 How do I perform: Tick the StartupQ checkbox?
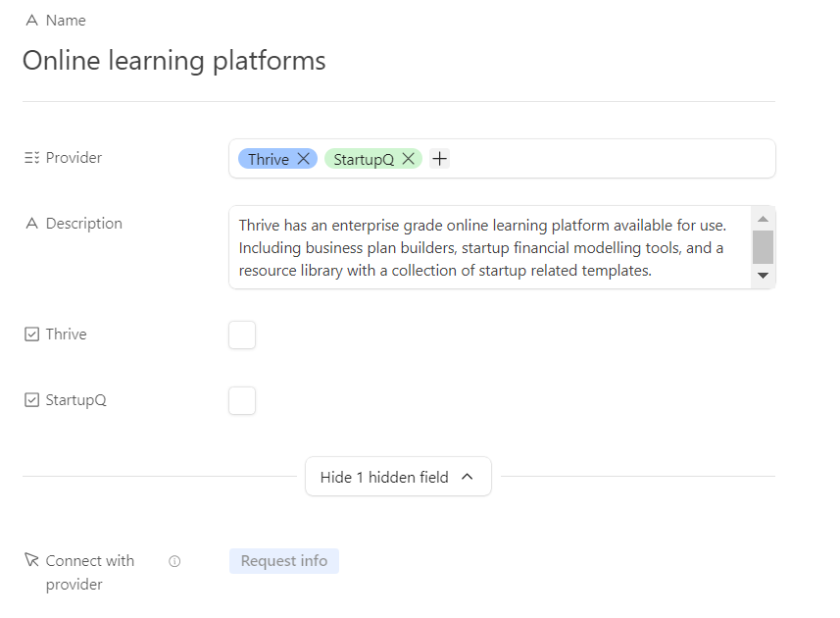click(242, 401)
